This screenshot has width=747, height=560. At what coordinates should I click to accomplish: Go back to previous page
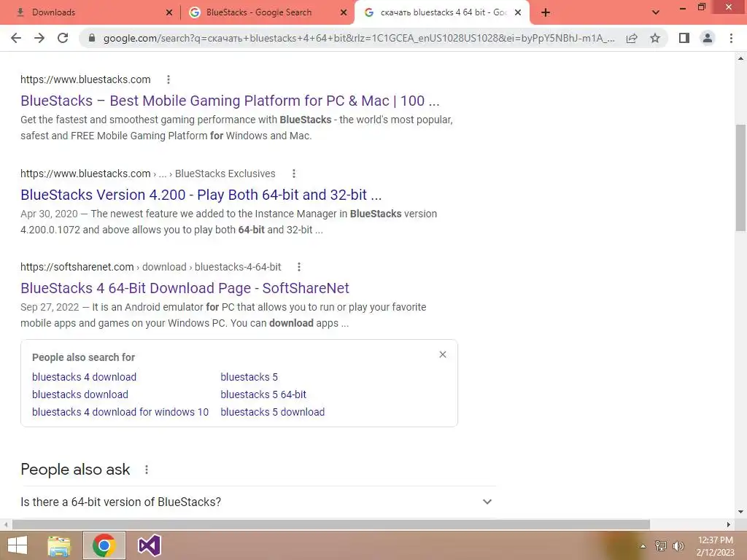(x=16, y=38)
